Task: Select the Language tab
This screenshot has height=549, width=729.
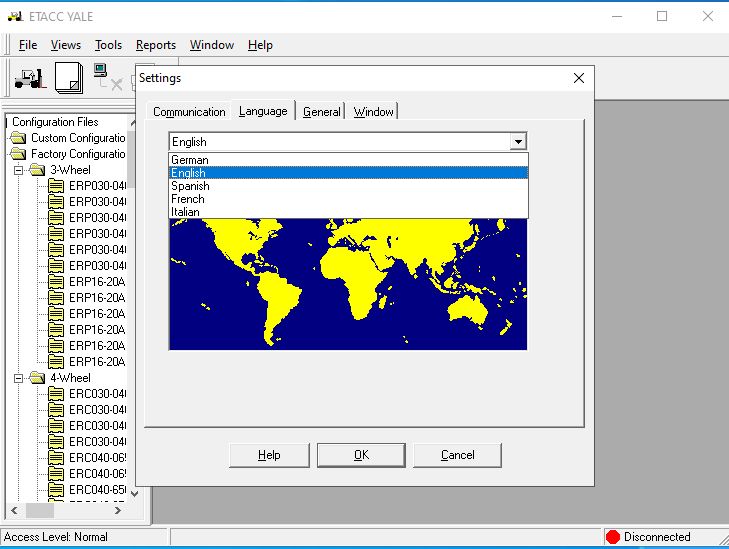Action: pos(263,111)
